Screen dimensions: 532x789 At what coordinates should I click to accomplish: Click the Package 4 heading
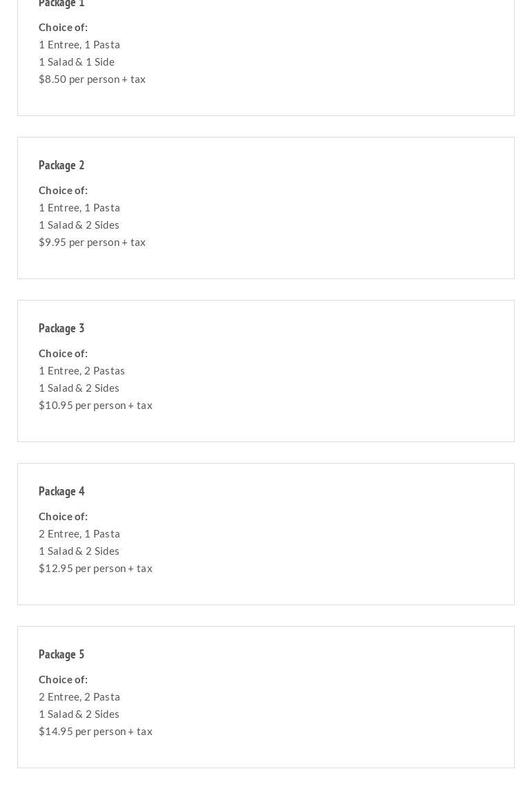pyautogui.click(x=61, y=491)
